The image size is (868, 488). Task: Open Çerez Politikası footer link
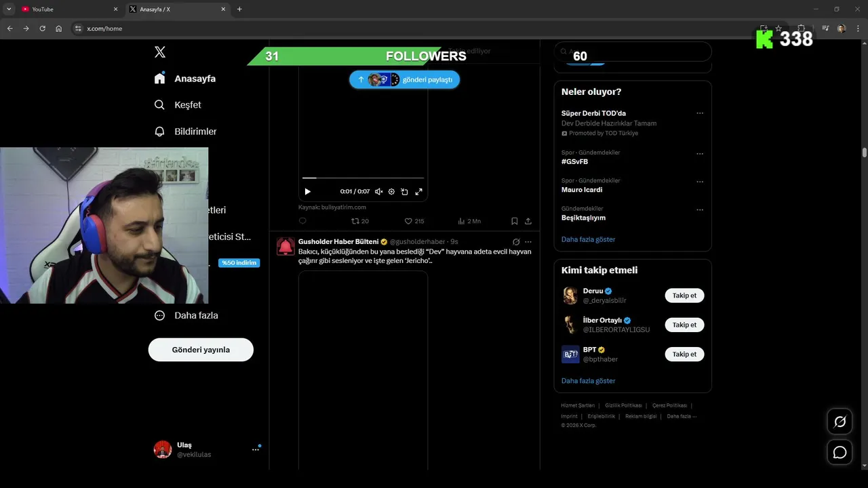tap(669, 405)
